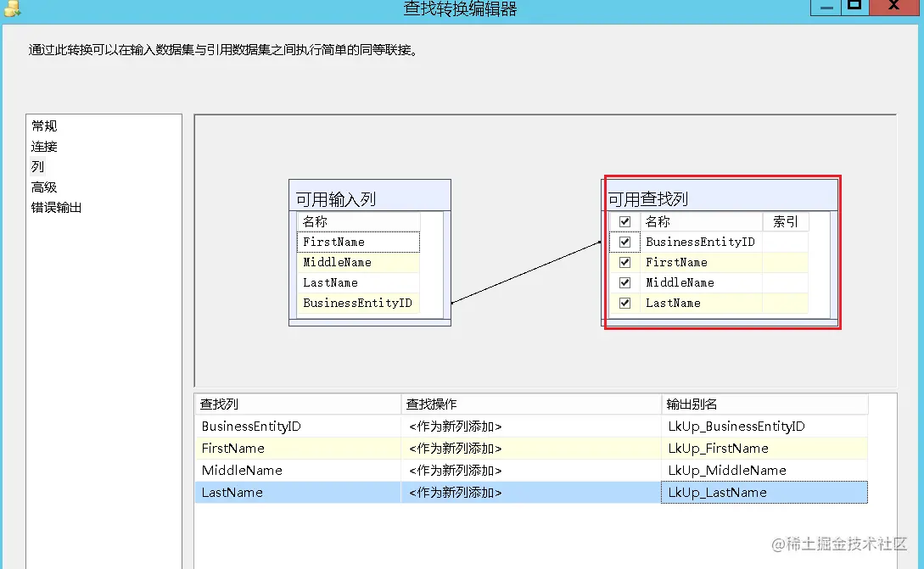Image resolution: width=924 pixels, height=569 pixels.
Task: Click the 可用查找列 box title
Action: coord(647,199)
